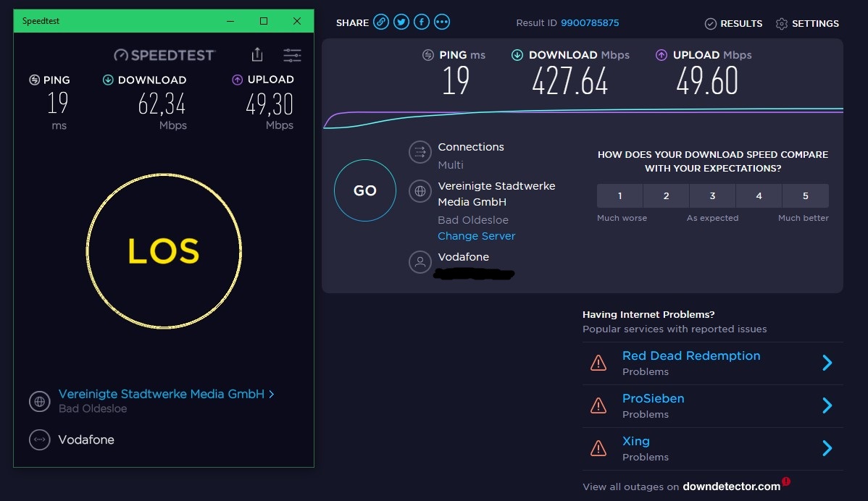The height and width of the screenshot is (501, 868).
Task: Click Change Server link
Action: [477, 236]
